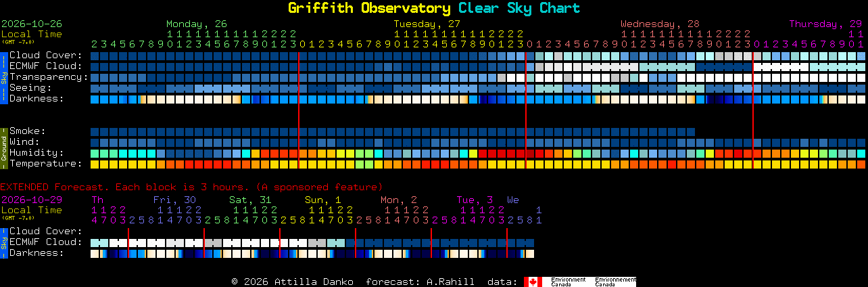This screenshot has height=287, width=868.
Task: Click the Wednesday, 28 day header
Action: coord(660,24)
